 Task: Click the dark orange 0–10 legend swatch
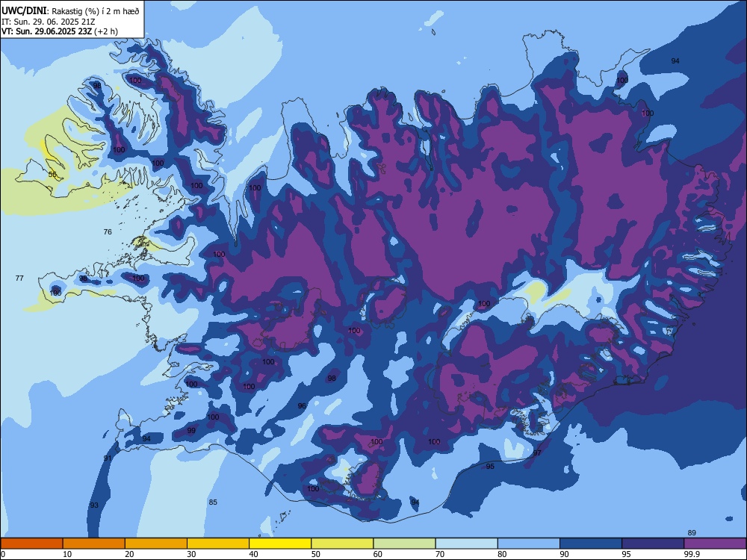pyautogui.click(x=31, y=544)
